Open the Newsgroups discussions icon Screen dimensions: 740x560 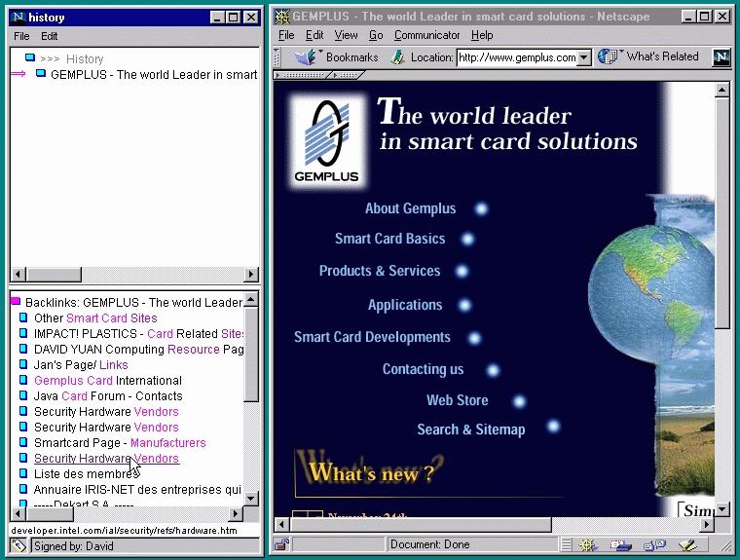(654, 544)
